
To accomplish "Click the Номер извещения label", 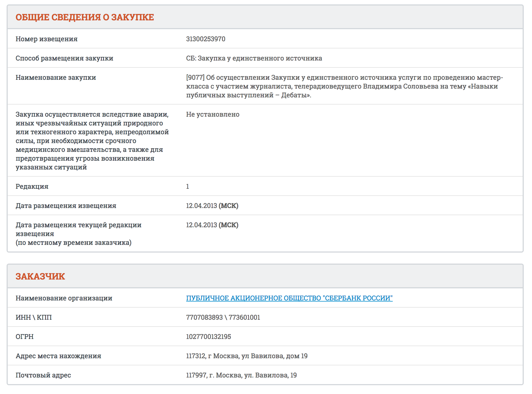I will 46,39.
